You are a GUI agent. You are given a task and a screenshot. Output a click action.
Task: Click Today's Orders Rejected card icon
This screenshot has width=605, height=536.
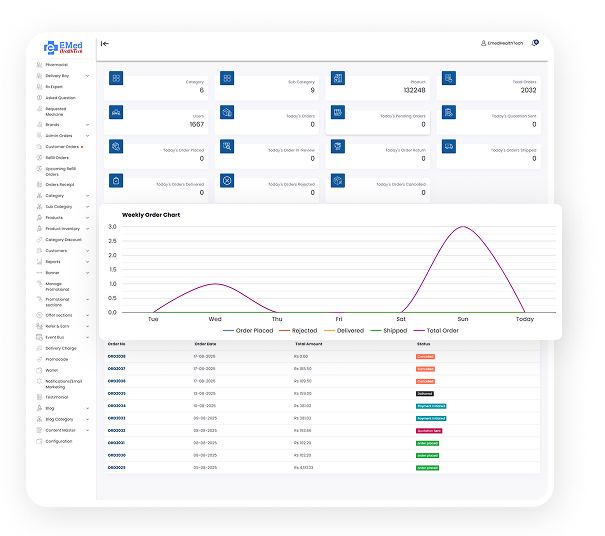click(x=227, y=181)
